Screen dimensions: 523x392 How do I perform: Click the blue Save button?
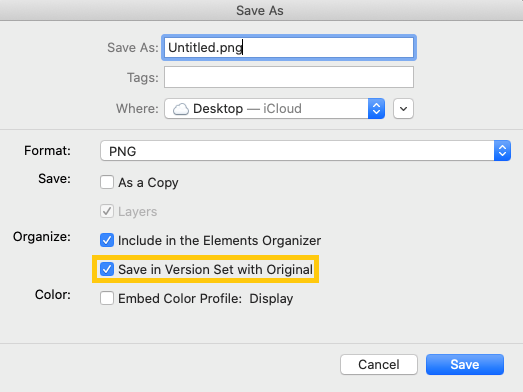tap(465, 364)
